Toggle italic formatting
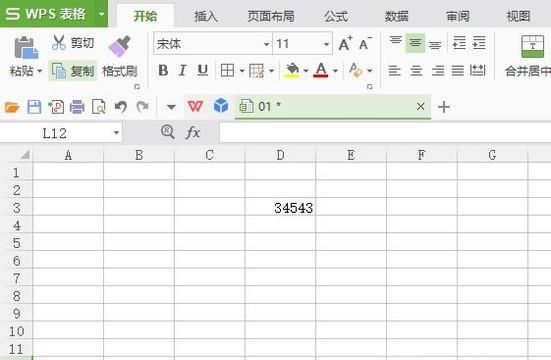This screenshot has width=551, height=360. click(x=182, y=71)
